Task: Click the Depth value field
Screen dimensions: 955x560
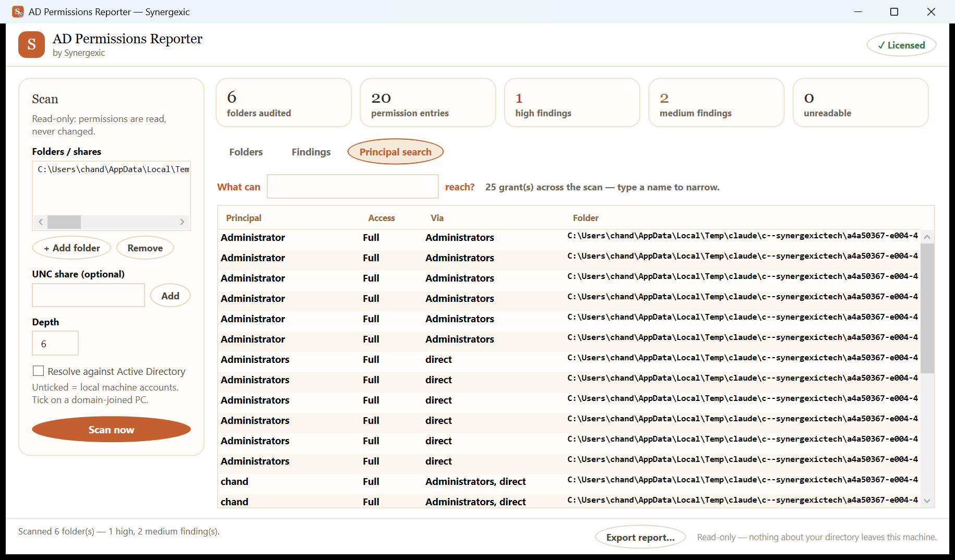Action: pos(55,344)
